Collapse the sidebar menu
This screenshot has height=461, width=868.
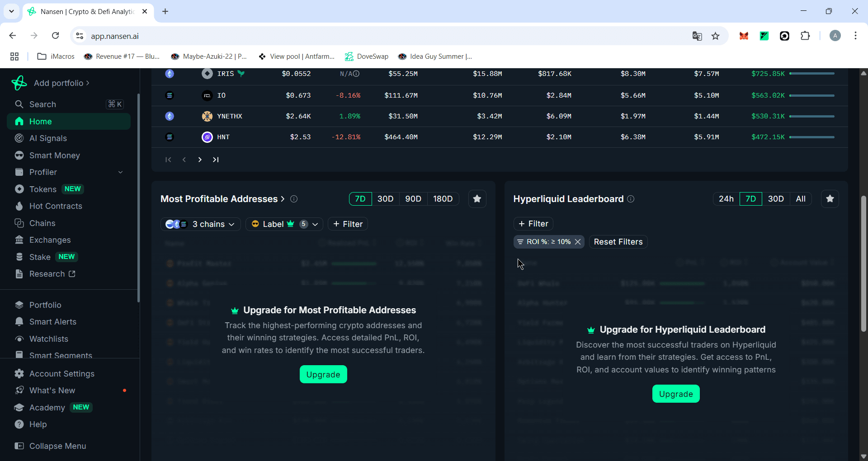click(69, 446)
